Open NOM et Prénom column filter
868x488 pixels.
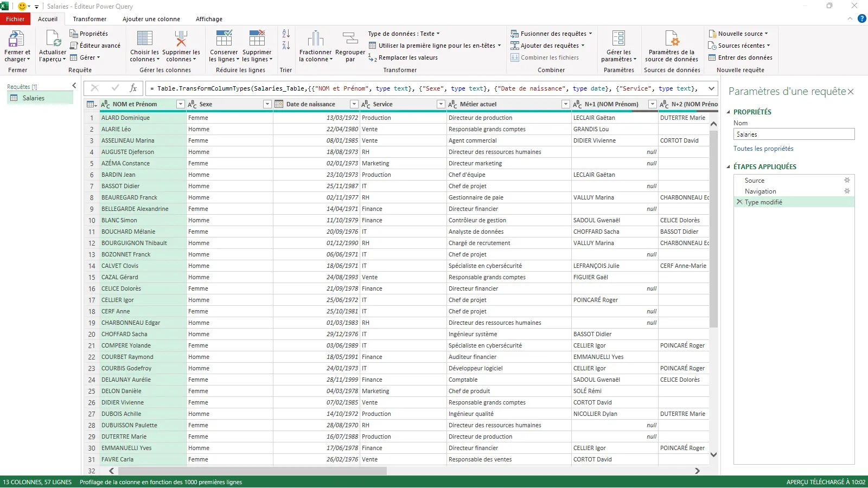(x=181, y=104)
